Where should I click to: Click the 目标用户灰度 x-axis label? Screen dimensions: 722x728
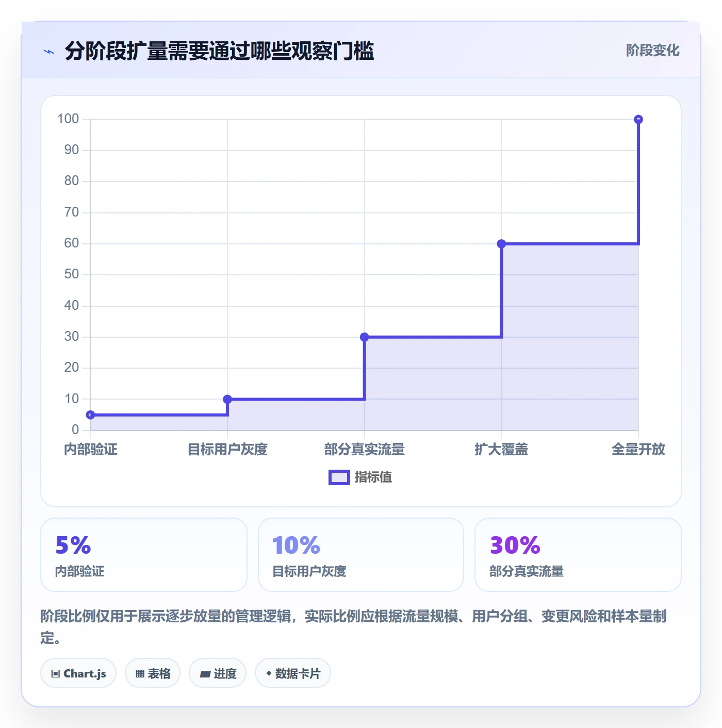[227, 449]
